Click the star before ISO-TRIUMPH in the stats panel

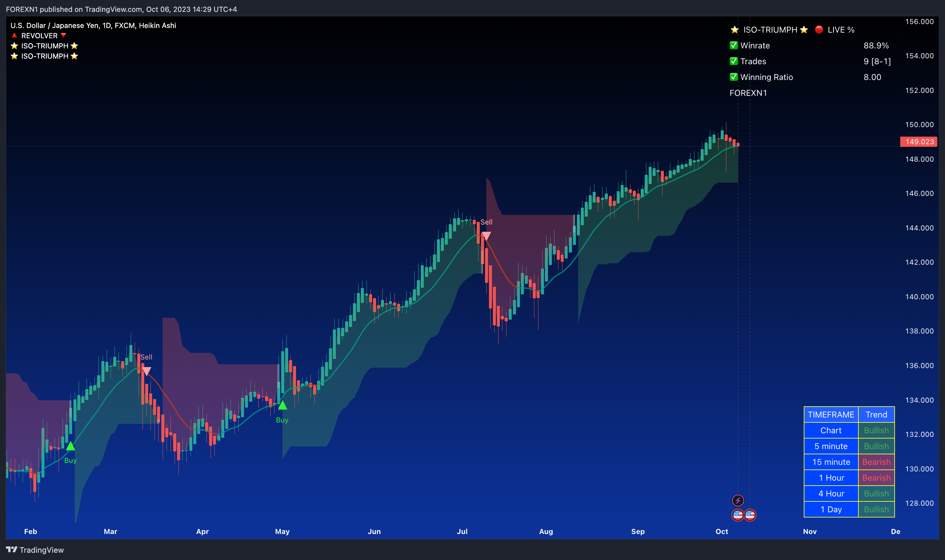coord(734,29)
